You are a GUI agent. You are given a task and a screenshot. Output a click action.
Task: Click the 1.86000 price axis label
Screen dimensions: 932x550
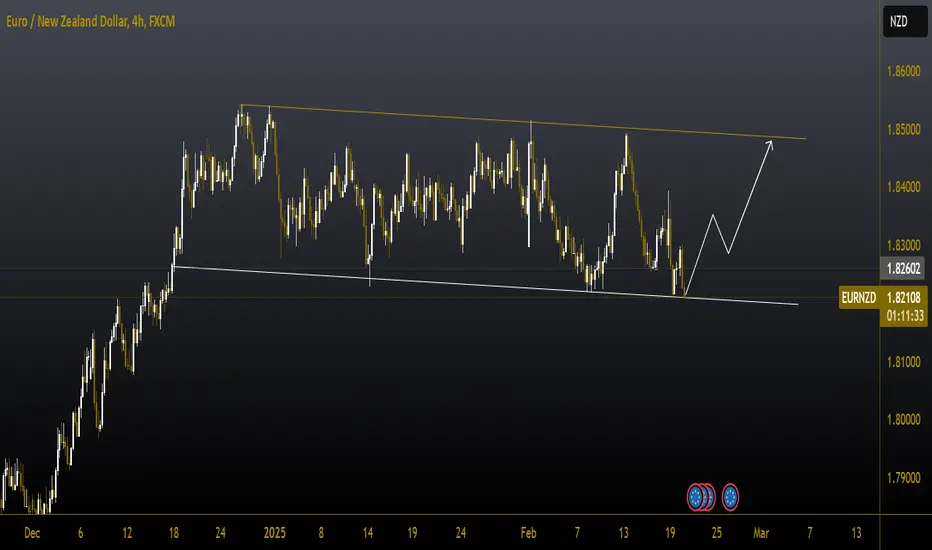pyautogui.click(x=903, y=71)
